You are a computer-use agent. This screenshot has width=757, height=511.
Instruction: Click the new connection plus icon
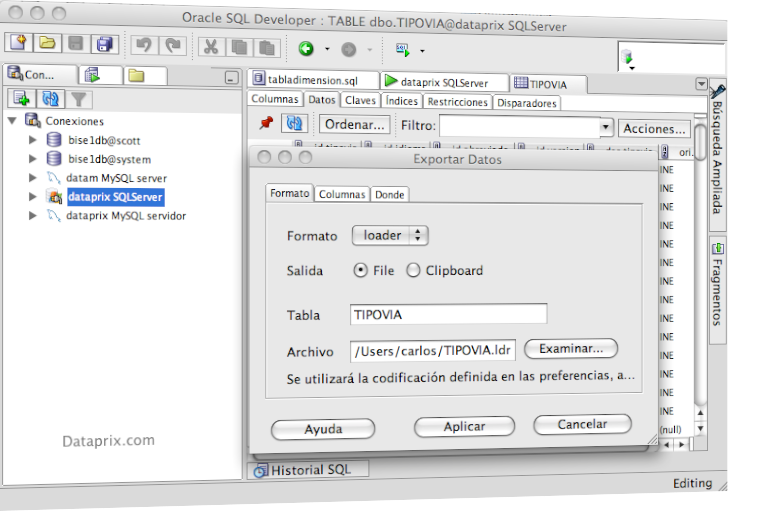(x=21, y=98)
